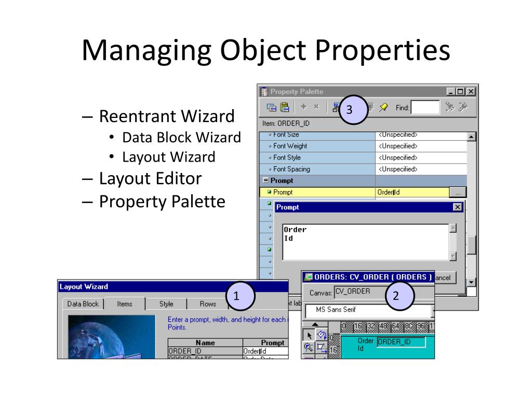Click the Item: ORDER_ID label
The height and width of the screenshot is (399, 532).
click(x=286, y=123)
